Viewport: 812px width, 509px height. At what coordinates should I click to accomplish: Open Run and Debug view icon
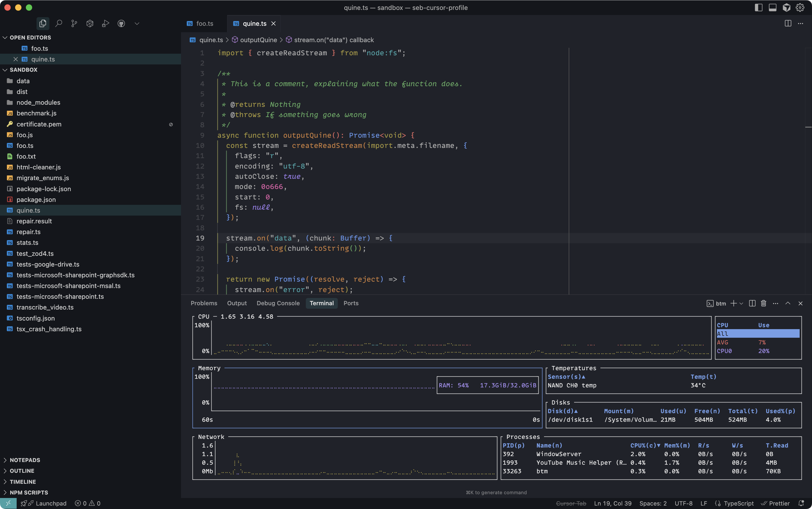[105, 23]
